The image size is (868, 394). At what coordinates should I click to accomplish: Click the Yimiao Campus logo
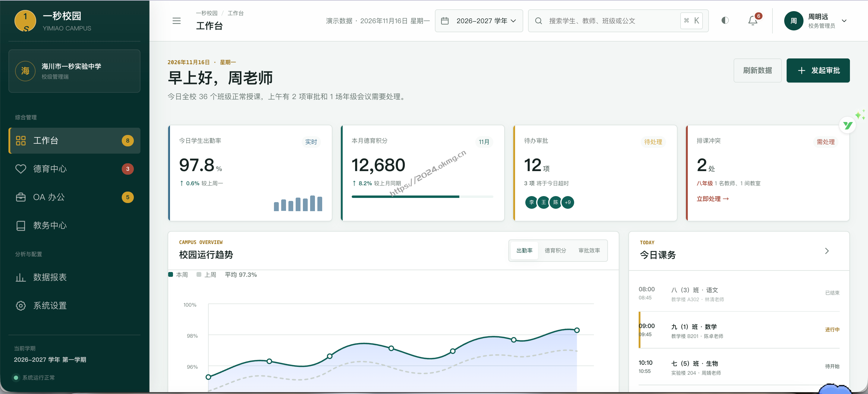[x=25, y=21]
